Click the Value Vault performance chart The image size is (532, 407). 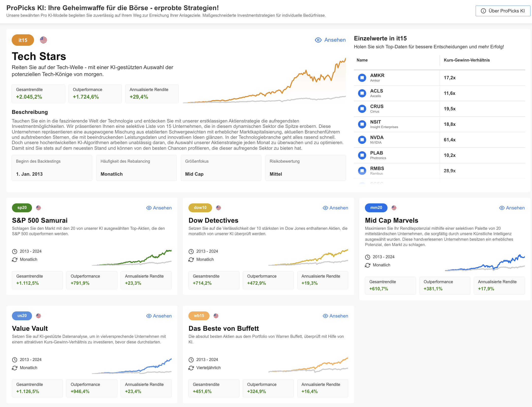132,366
